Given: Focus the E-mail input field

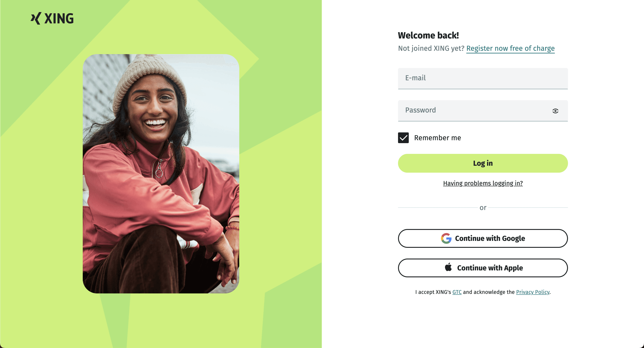Looking at the screenshot, I should [483, 79].
